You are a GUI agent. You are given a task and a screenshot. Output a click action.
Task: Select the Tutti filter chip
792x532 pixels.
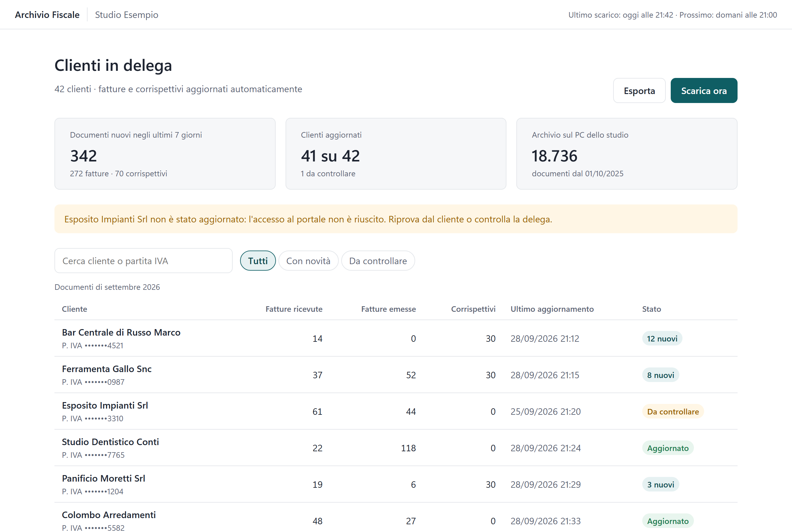pyautogui.click(x=257, y=260)
